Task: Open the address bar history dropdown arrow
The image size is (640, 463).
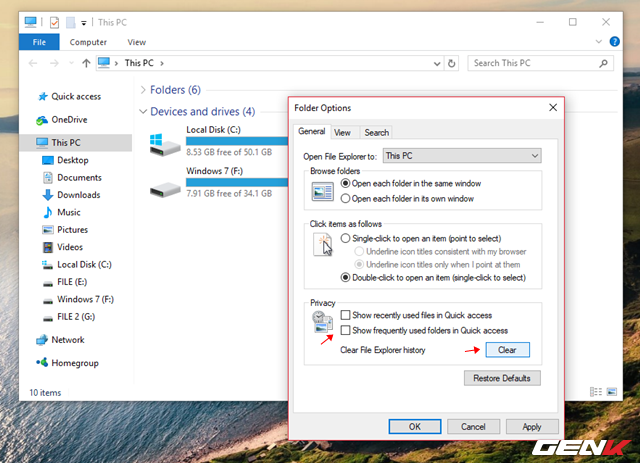Action: click(437, 64)
